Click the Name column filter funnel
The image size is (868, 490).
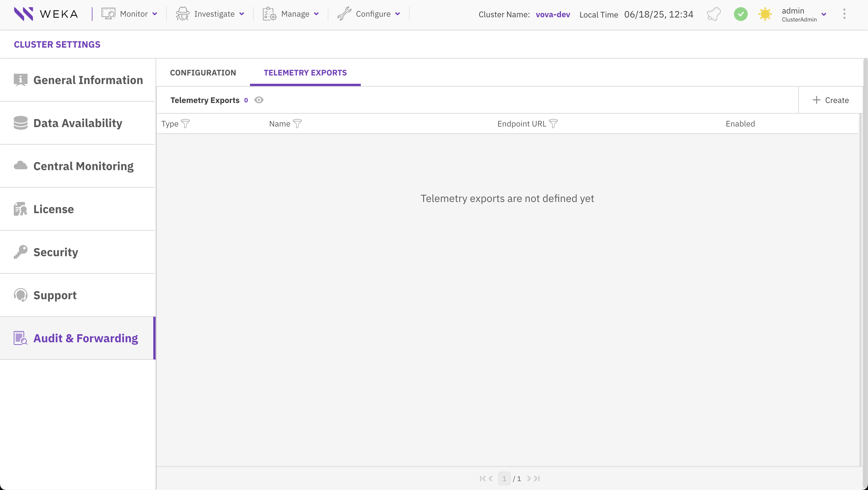coord(297,124)
